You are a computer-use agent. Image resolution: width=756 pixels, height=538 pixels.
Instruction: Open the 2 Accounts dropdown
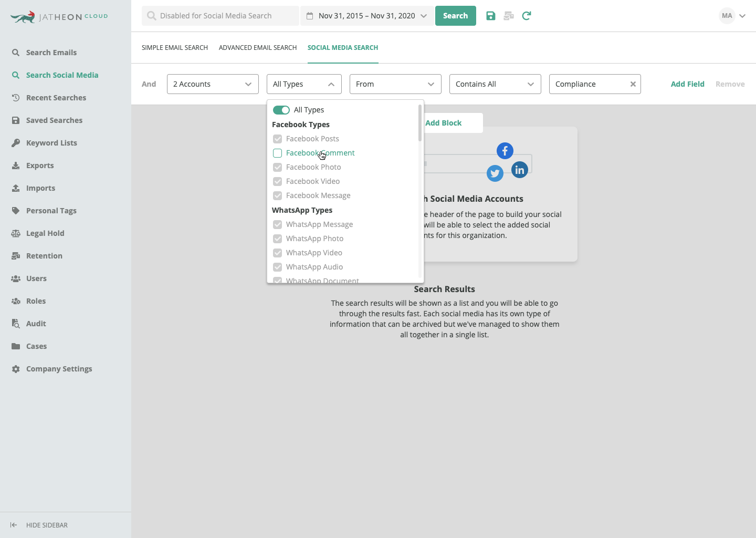(213, 84)
